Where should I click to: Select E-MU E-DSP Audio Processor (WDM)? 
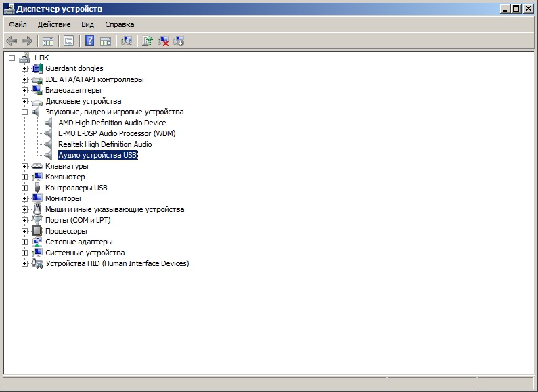tap(116, 133)
